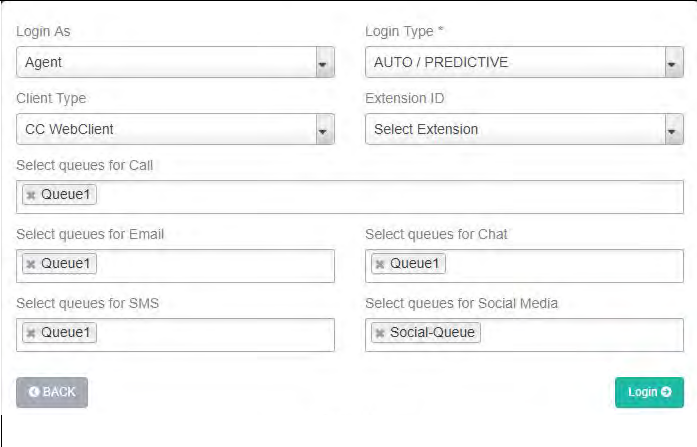Open the Login As dropdown arrow
The image size is (697, 447).
point(323,62)
